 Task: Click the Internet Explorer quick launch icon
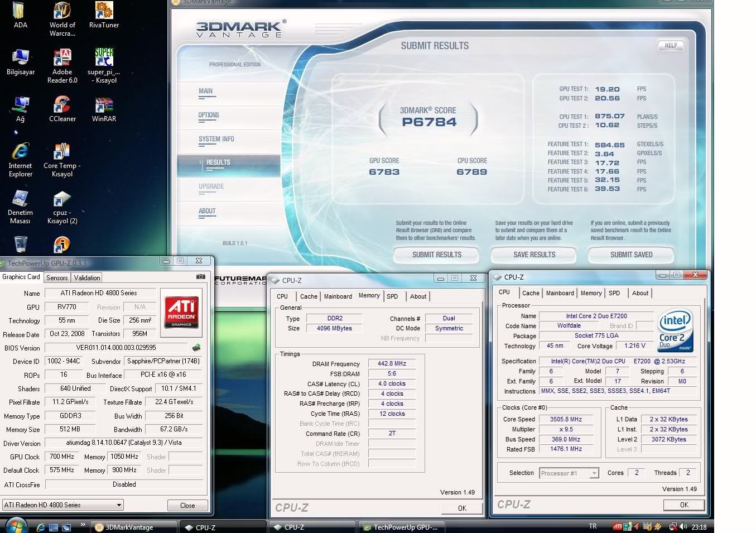40,527
